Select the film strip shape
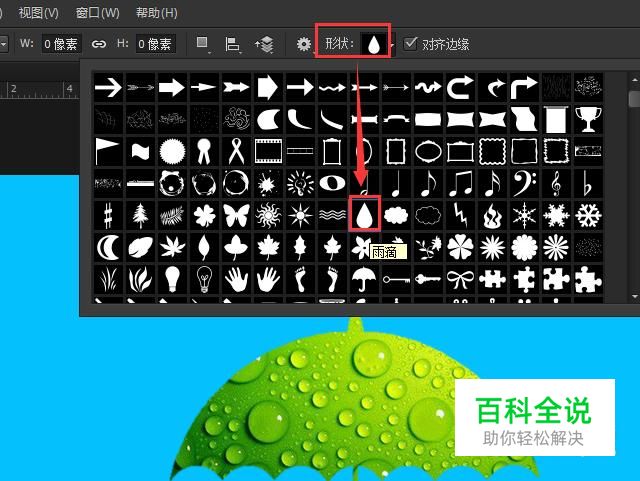640x481 pixels. tap(268, 151)
